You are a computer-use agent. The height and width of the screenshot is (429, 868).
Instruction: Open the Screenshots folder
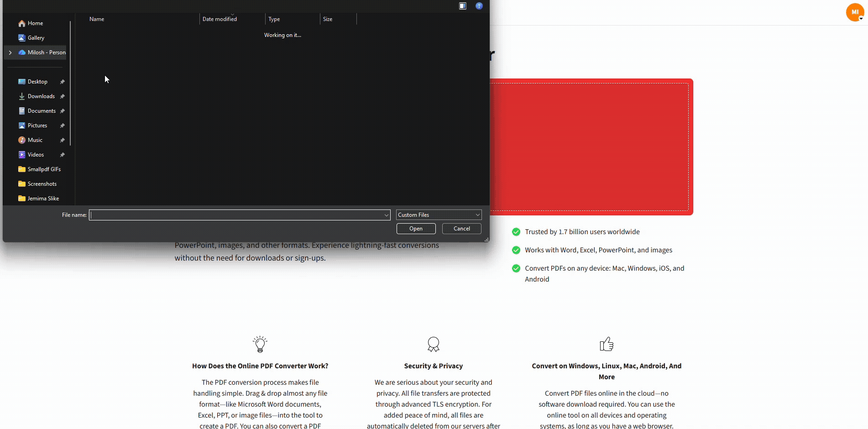pyautogui.click(x=42, y=183)
